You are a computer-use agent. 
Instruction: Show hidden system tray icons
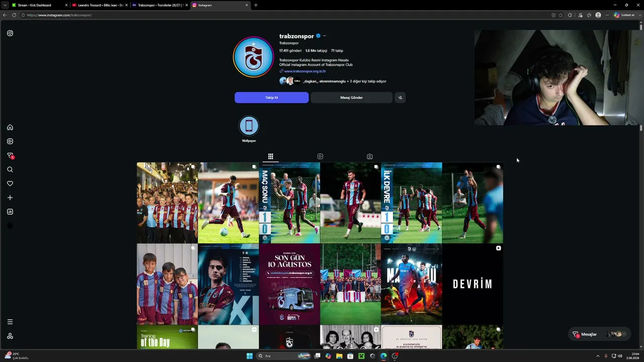[598, 356]
